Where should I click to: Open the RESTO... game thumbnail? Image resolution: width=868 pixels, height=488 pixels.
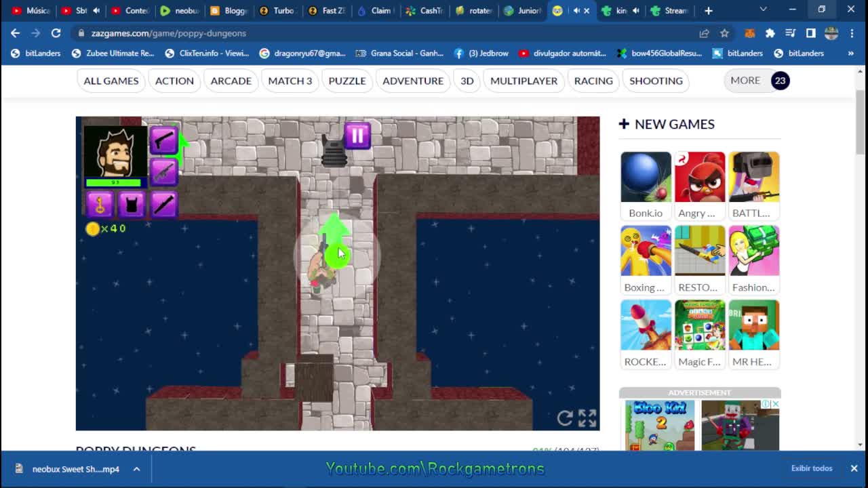[700, 260]
